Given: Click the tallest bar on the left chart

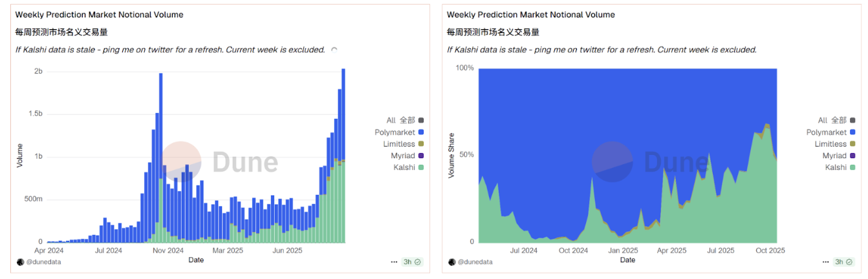Looking at the screenshot, I should click(x=343, y=155).
